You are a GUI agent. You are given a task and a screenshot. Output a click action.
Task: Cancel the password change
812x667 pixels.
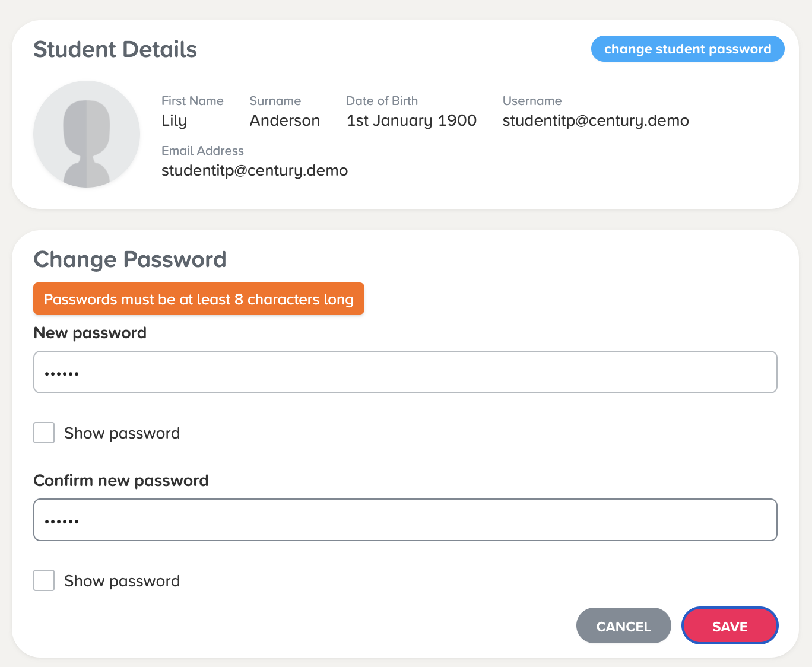coord(623,625)
